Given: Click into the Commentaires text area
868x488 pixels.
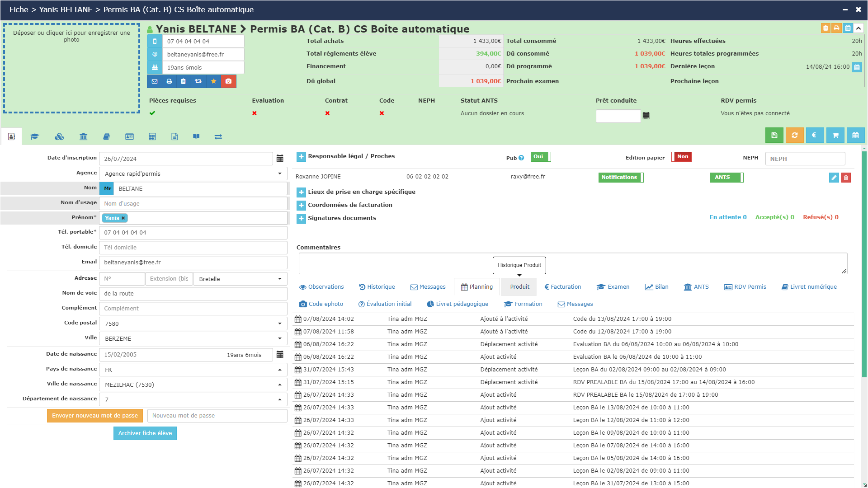Looking at the screenshot, I should tap(573, 263).
